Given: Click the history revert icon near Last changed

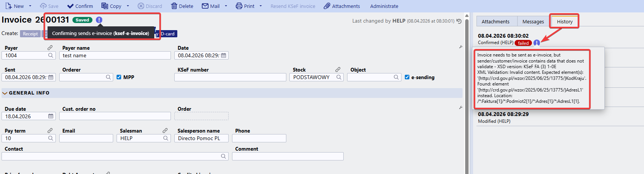Looking at the screenshot, I should pos(459,21).
